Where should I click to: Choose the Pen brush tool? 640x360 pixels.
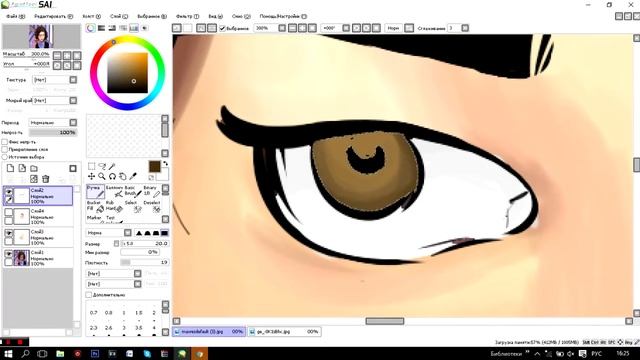pyautogui.click(x=95, y=191)
